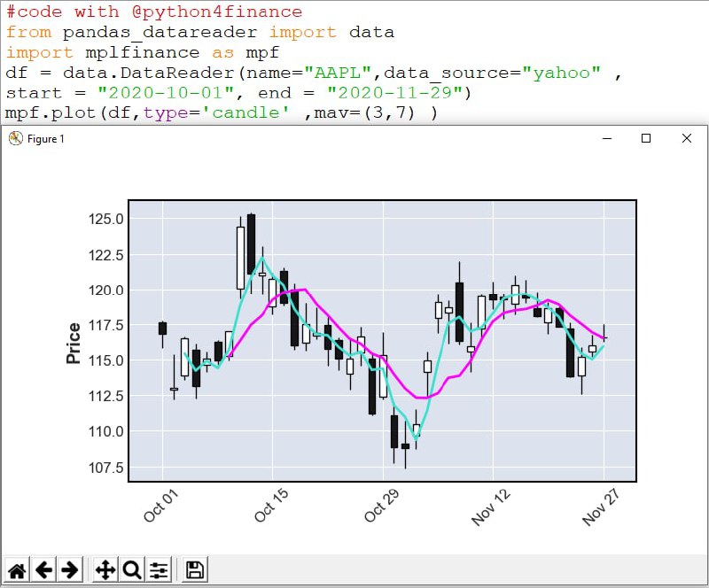Click the Figure 1 window title

[x=46, y=139]
